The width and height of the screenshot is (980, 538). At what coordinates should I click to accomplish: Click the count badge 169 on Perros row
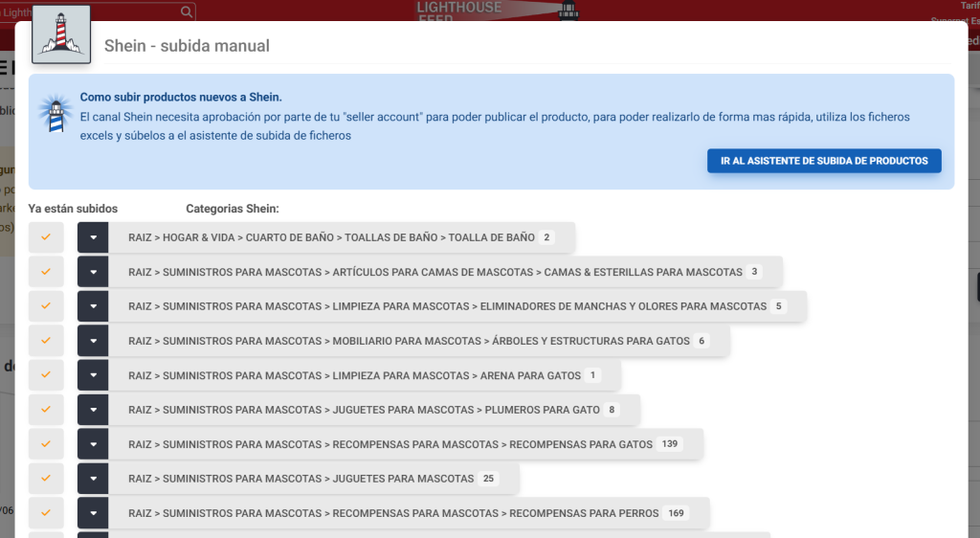click(676, 512)
